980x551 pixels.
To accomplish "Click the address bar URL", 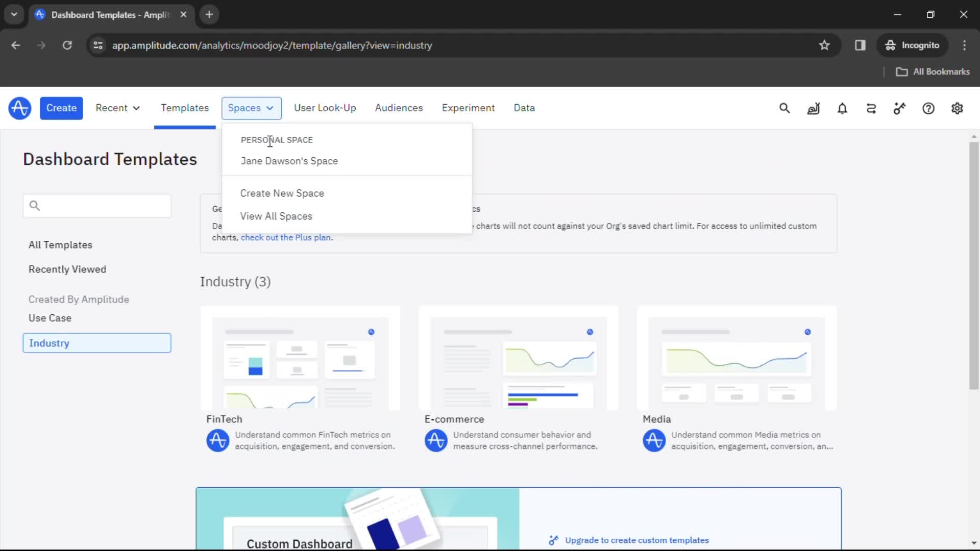I will (272, 45).
